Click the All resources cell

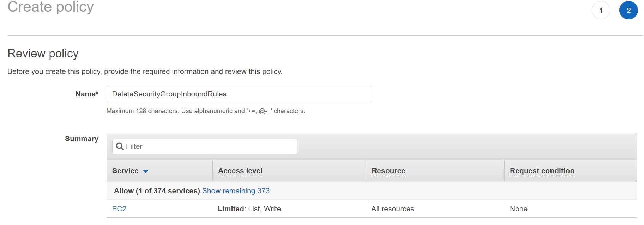[392, 209]
